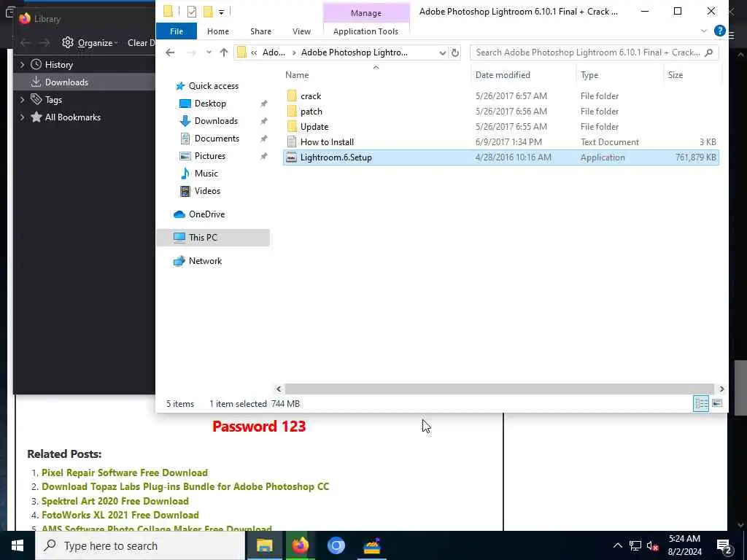Viewport: 747px width, 560px height.
Task: Sort files by Name column
Action: coord(297,75)
